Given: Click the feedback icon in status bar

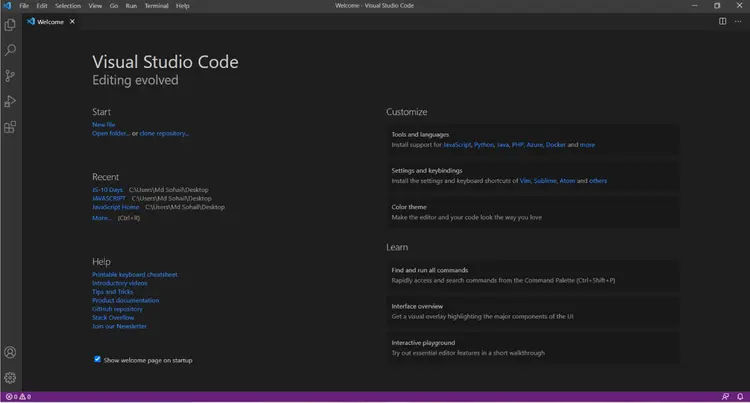Looking at the screenshot, I should pyautogui.click(x=725, y=397).
